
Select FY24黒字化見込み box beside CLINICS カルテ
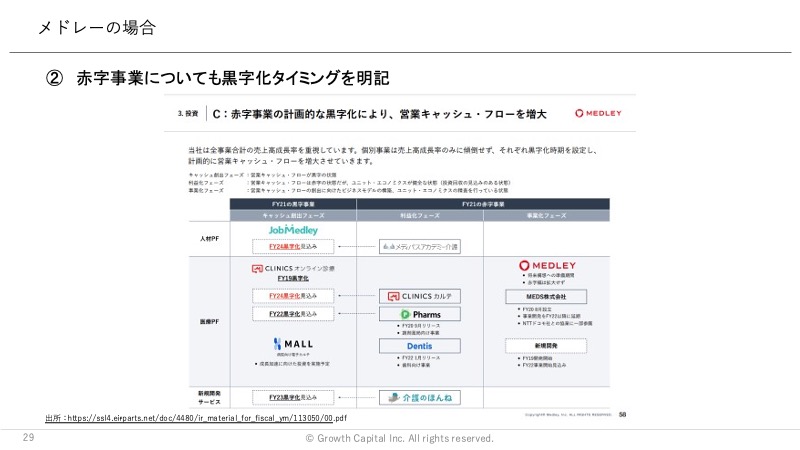(293, 296)
